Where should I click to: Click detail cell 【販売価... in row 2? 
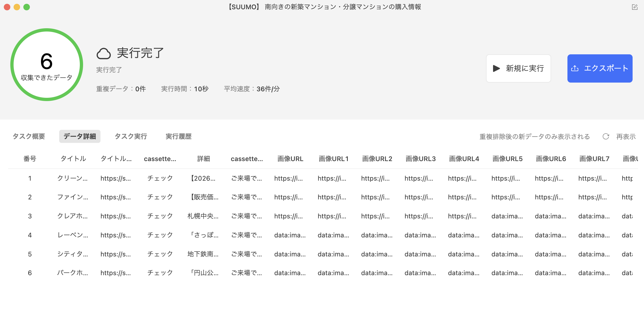[203, 197]
